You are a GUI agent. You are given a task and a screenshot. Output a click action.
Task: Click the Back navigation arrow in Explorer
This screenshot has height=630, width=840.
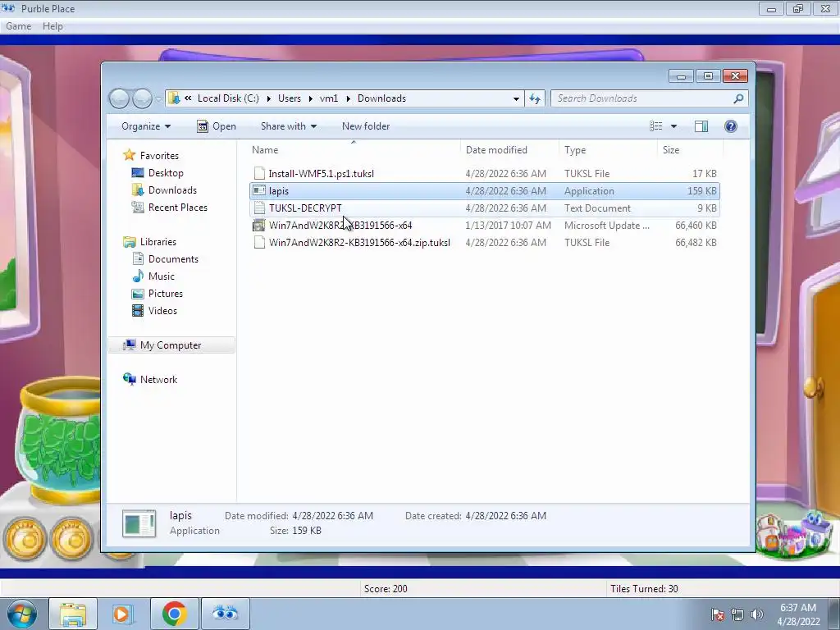click(119, 98)
